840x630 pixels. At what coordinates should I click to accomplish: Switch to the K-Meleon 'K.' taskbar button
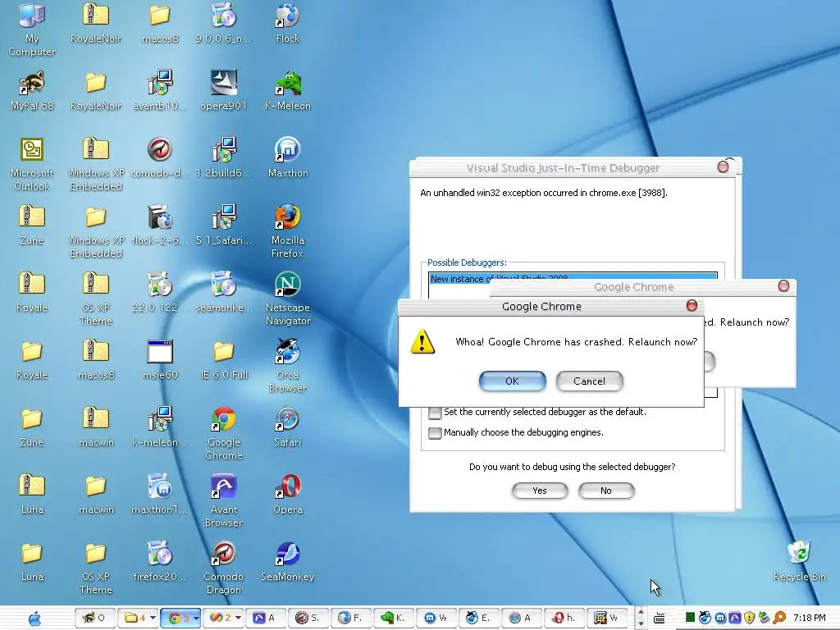click(x=393, y=619)
